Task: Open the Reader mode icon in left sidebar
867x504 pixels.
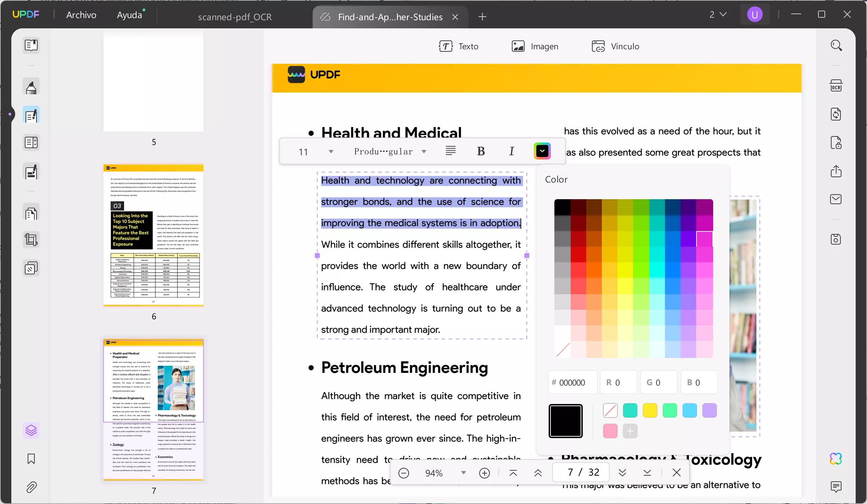Action: (x=31, y=45)
